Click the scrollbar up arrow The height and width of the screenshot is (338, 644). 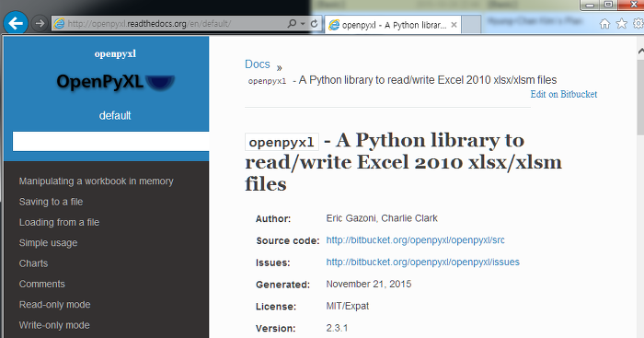(640, 52)
